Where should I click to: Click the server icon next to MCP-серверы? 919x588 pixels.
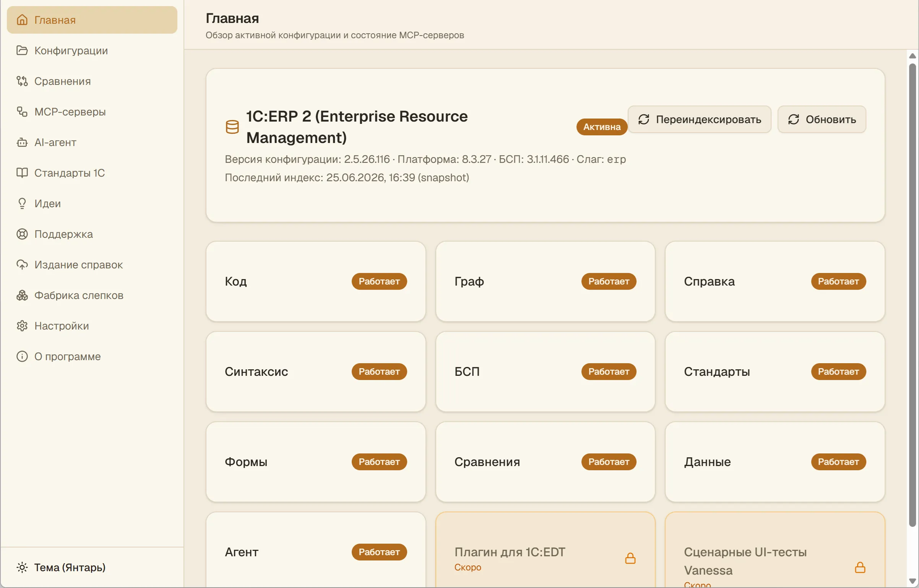click(x=22, y=112)
